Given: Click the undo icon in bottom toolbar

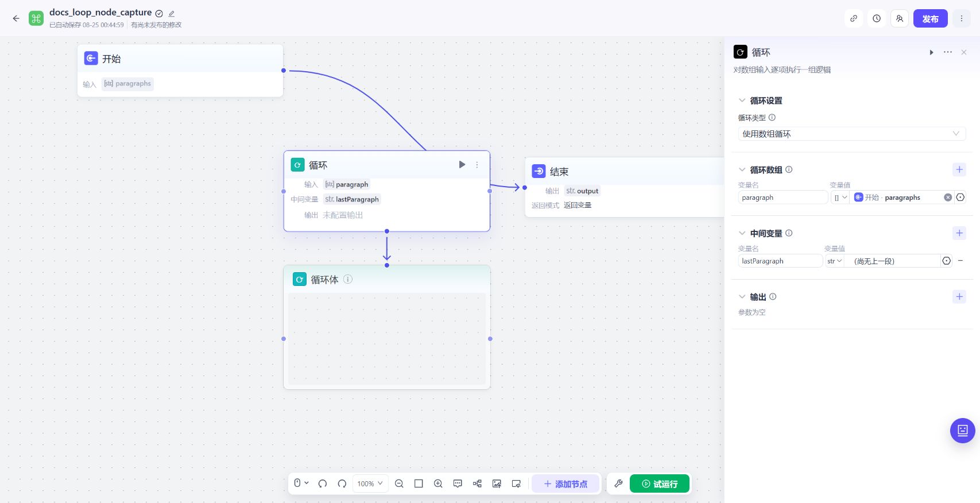Looking at the screenshot, I should click(323, 483).
